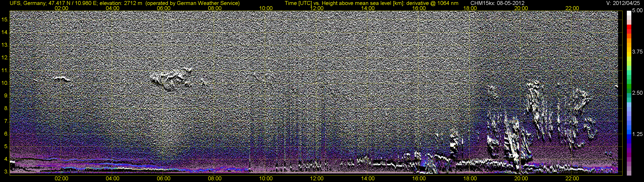The height and width of the screenshot is (182, 644).
Task: Click the coordinates "47.417 N / 10.980 E"
Action: coord(73,3)
